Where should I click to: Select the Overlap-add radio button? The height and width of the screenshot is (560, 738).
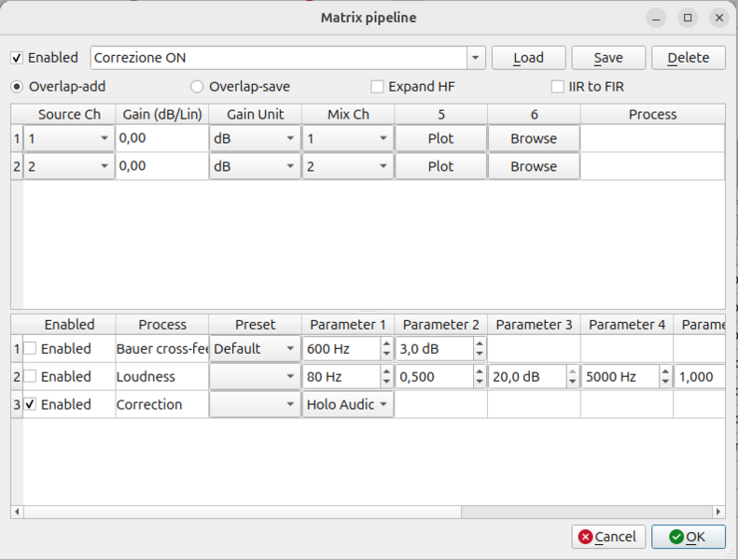17,87
